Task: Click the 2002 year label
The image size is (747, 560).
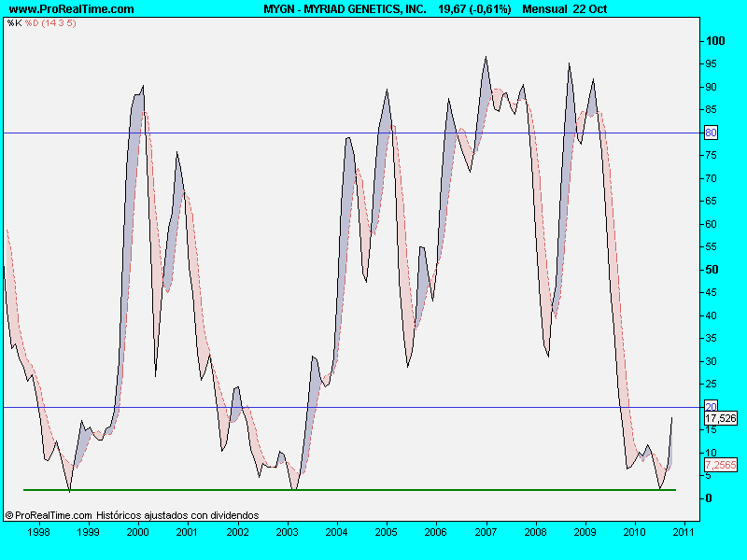Action: coord(237,532)
